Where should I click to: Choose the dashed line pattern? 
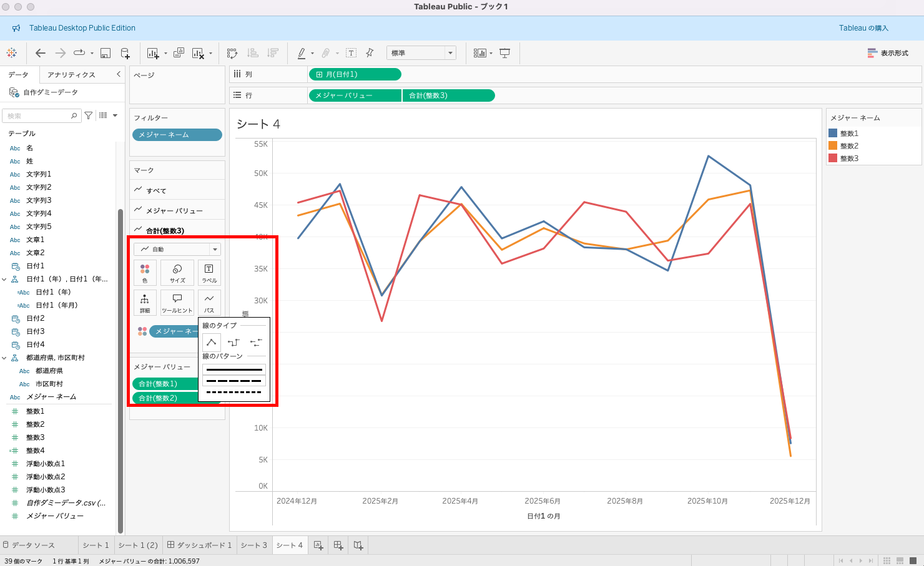234,381
